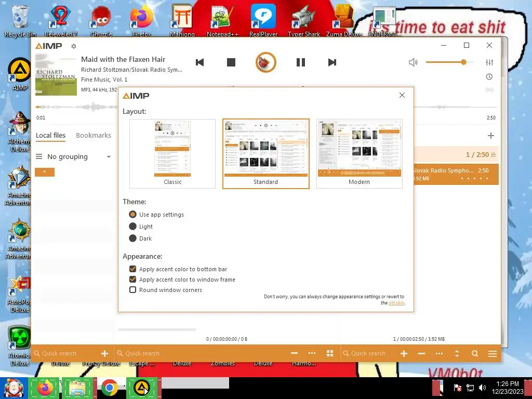Mute the volume speaker icon
532x399 pixels.
[x=413, y=62]
